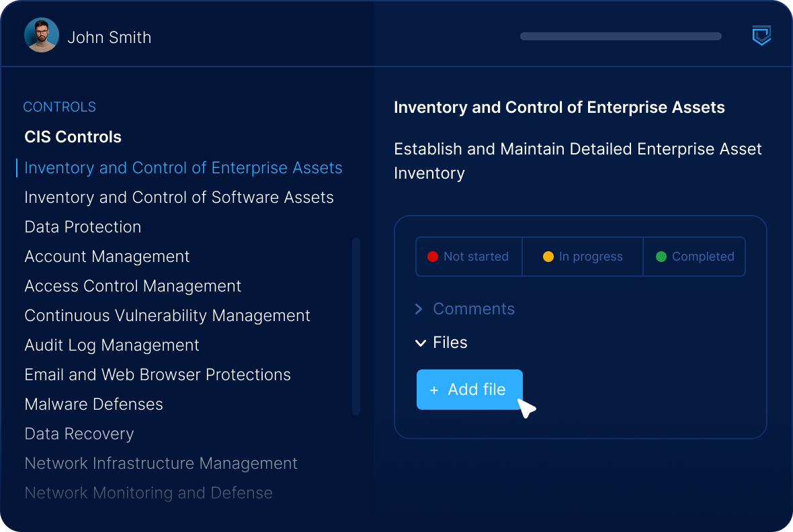The width and height of the screenshot is (793, 532).
Task: Click the Add file button
Action: [470, 390]
